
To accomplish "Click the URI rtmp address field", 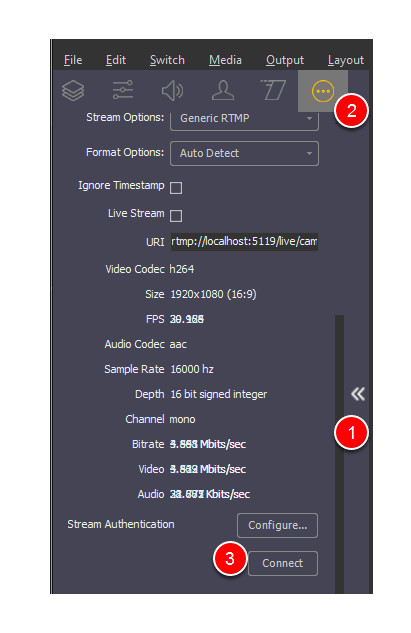I will tap(244, 241).
